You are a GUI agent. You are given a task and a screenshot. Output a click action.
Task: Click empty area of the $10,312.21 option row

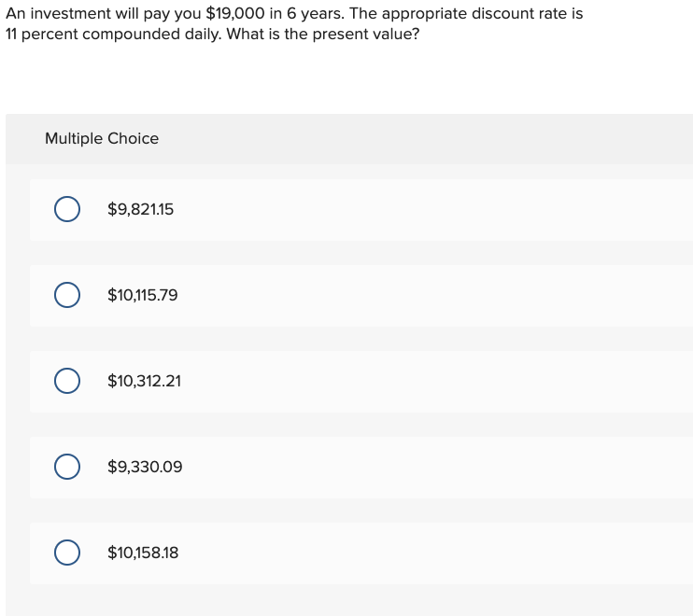420,381
